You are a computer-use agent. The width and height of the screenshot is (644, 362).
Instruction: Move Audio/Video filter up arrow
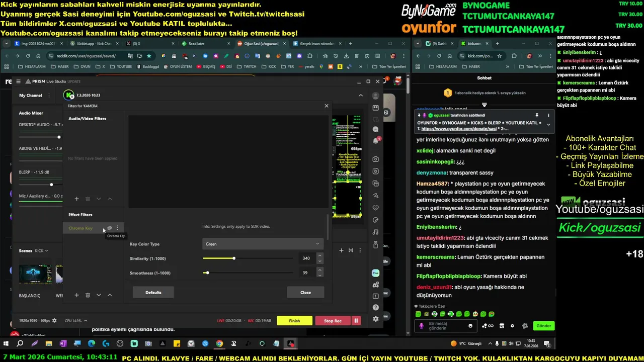[x=110, y=199]
